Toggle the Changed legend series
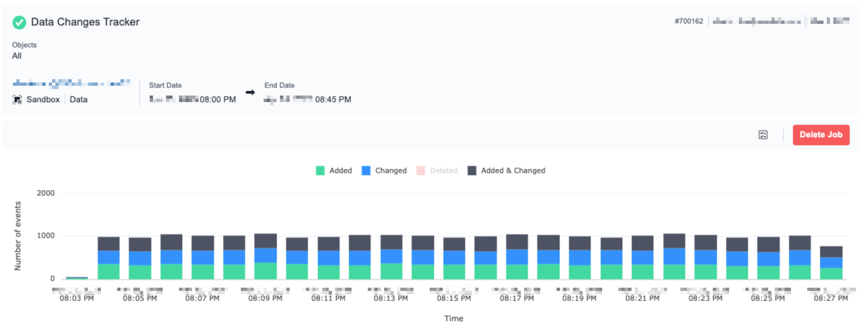 (384, 170)
